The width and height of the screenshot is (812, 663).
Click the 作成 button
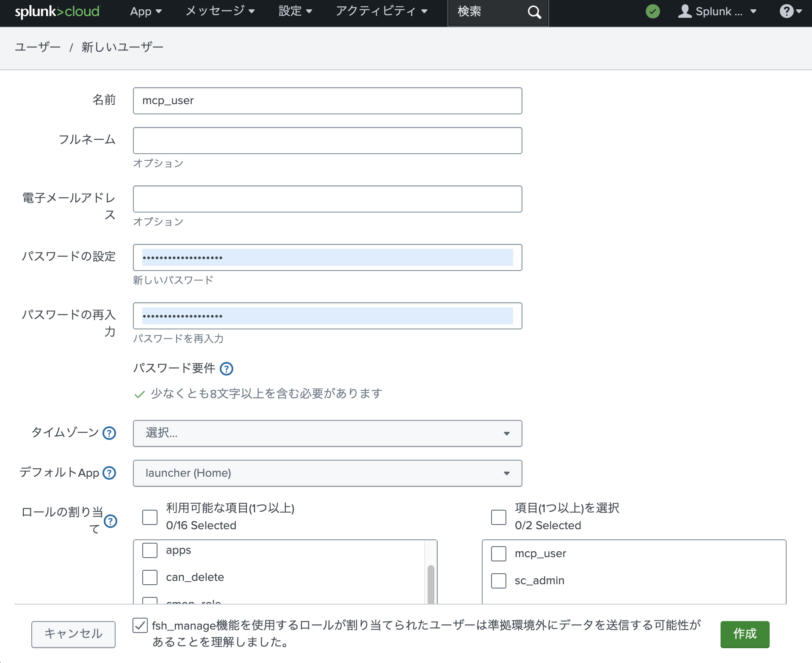[744, 634]
